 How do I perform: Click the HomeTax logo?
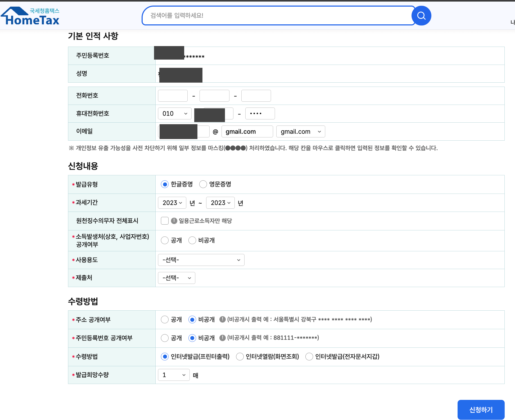point(30,16)
